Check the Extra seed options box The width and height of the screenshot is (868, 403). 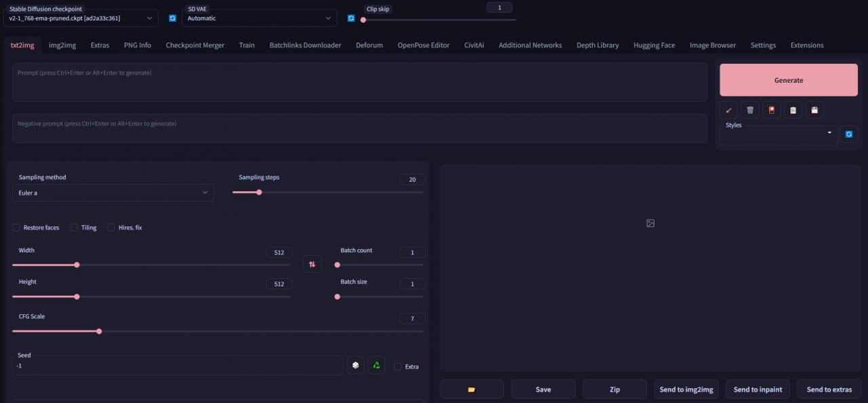[x=397, y=366]
